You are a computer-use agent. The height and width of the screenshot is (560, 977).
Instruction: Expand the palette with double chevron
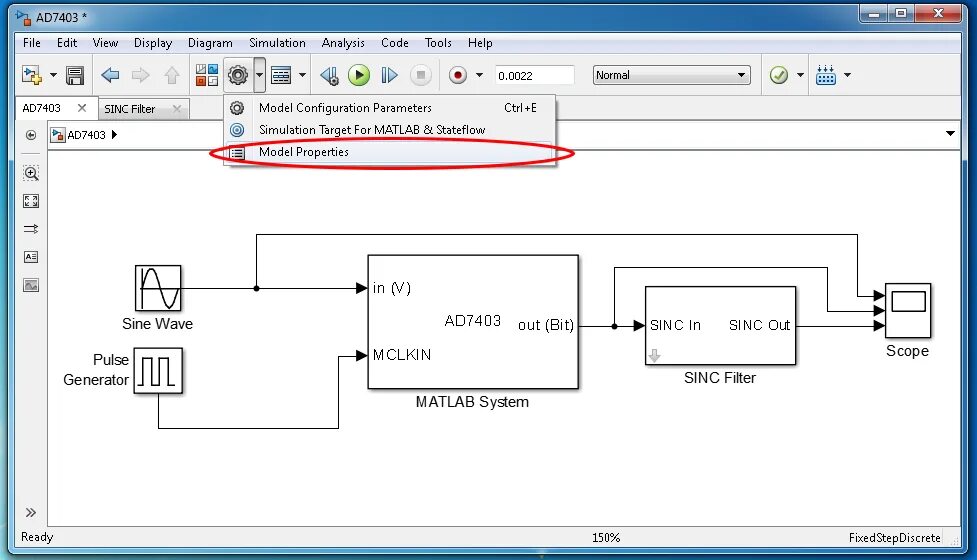click(x=31, y=513)
